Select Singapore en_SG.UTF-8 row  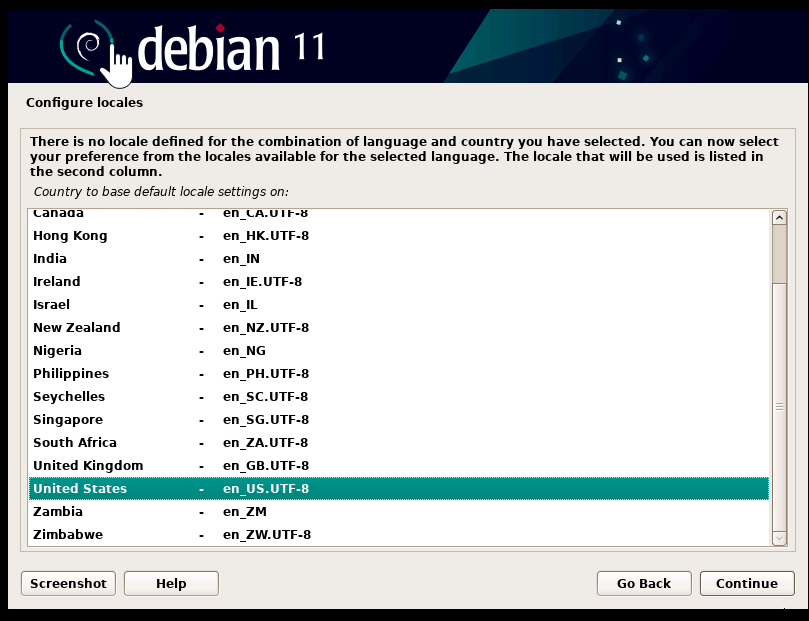point(399,420)
